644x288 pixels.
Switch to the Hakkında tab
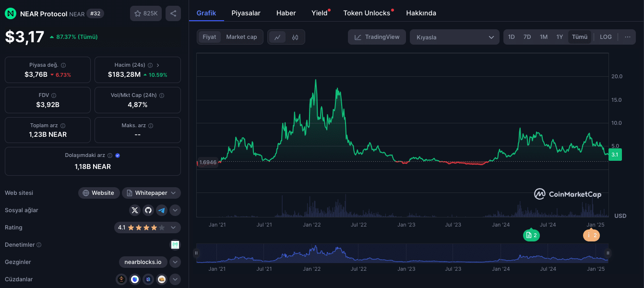click(x=421, y=13)
